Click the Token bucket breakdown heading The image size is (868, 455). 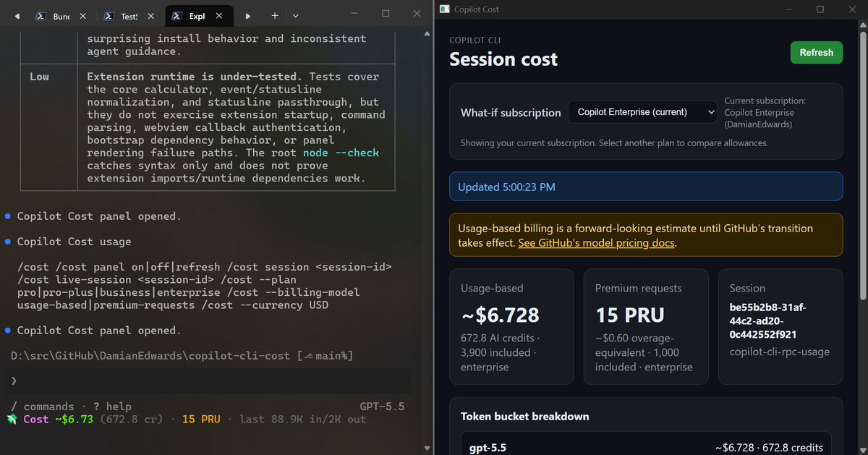[524, 417]
